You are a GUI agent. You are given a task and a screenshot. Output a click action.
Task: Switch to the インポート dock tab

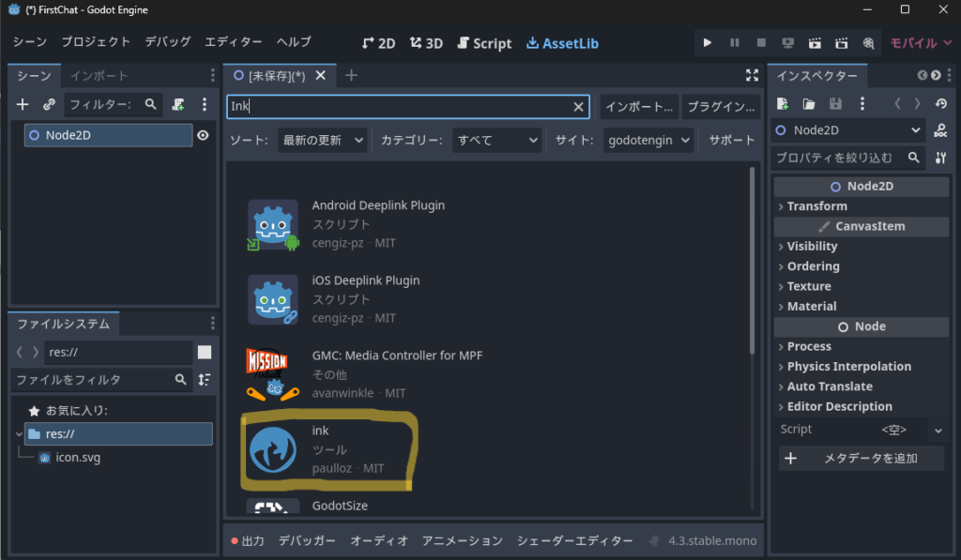click(99, 76)
